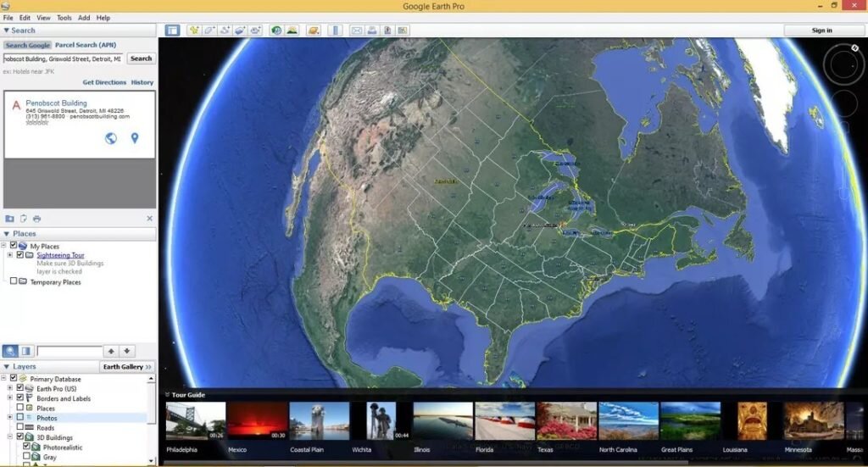This screenshot has height=467, width=868.
Task: Email the current view icon
Action: click(x=357, y=31)
